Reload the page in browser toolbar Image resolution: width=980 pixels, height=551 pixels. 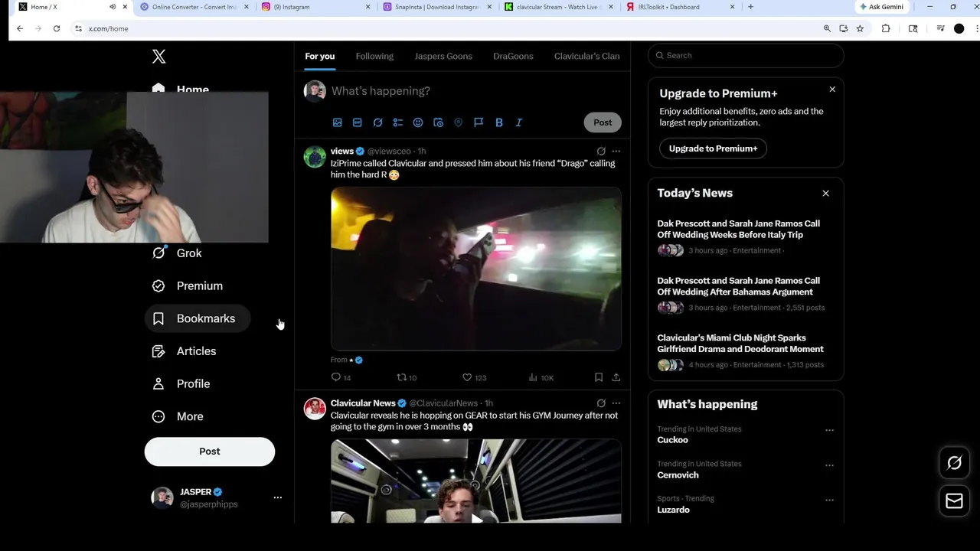[x=56, y=28]
